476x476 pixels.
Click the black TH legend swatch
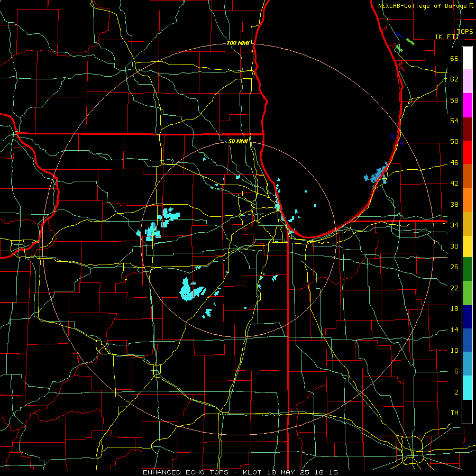(x=467, y=411)
